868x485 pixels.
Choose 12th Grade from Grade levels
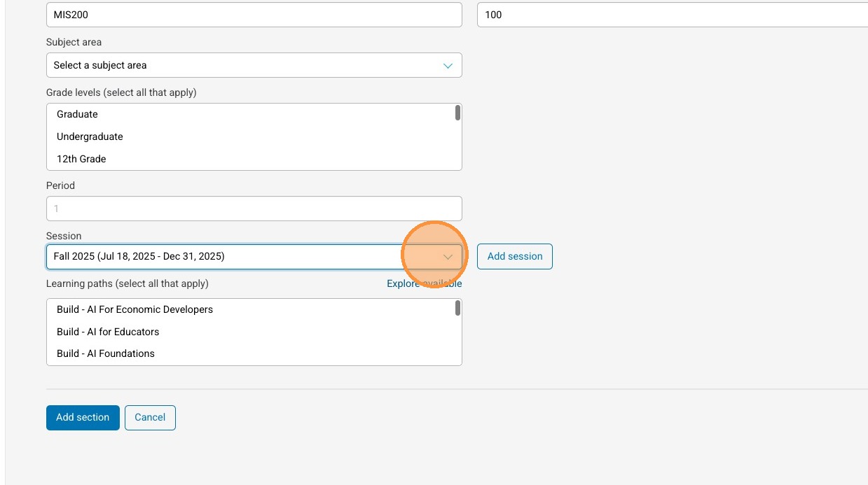point(81,159)
